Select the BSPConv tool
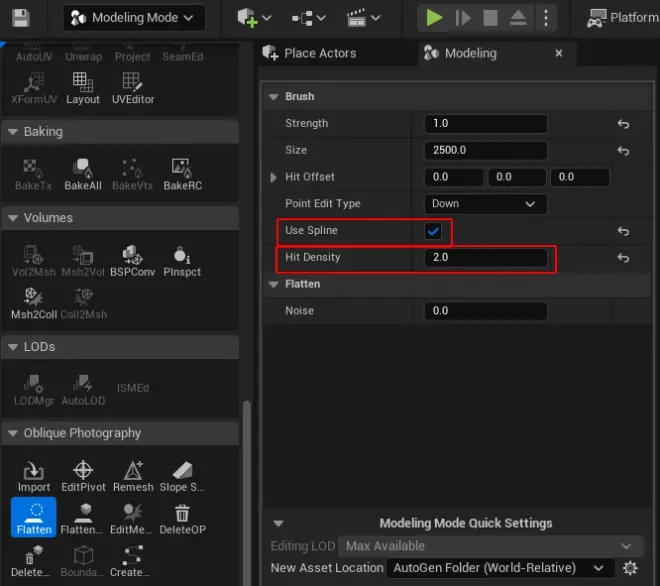Screen dimensions: 660x586 [x=133, y=261]
